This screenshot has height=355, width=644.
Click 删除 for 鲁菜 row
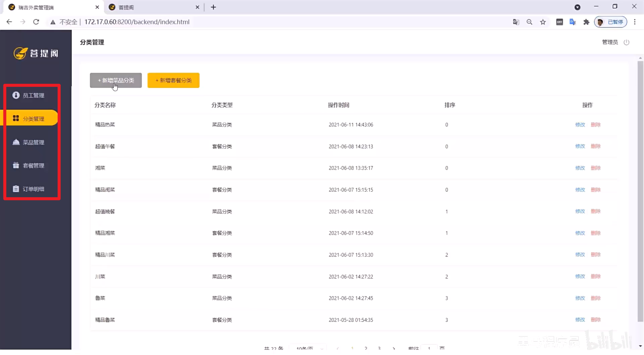[596, 298]
